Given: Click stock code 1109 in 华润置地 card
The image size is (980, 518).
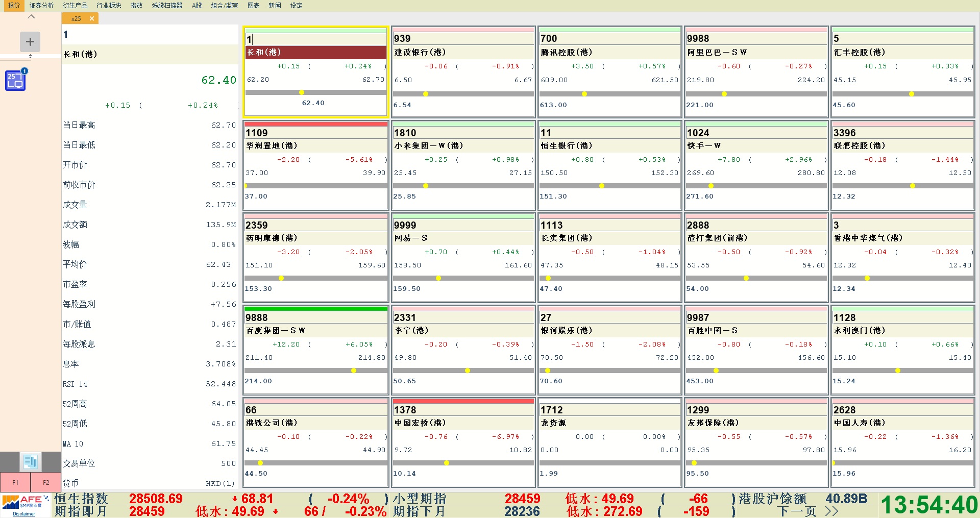Looking at the screenshot, I should tap(257, 133).
